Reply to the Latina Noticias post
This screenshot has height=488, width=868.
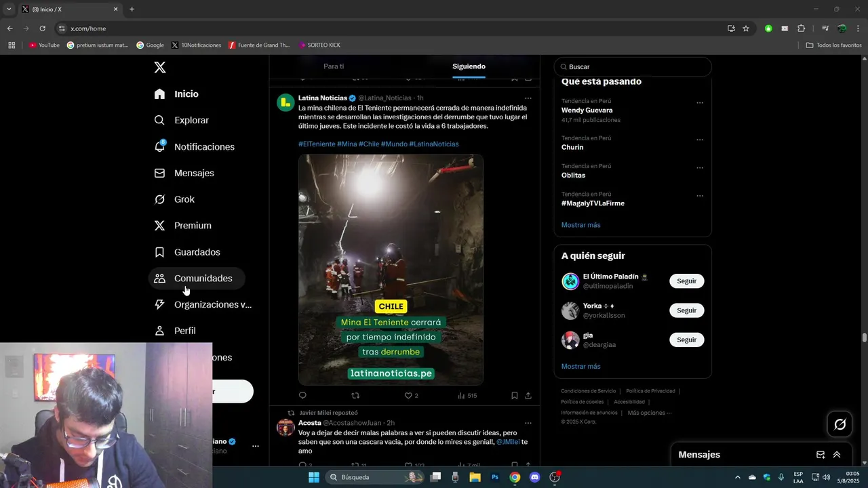point(302,395)
